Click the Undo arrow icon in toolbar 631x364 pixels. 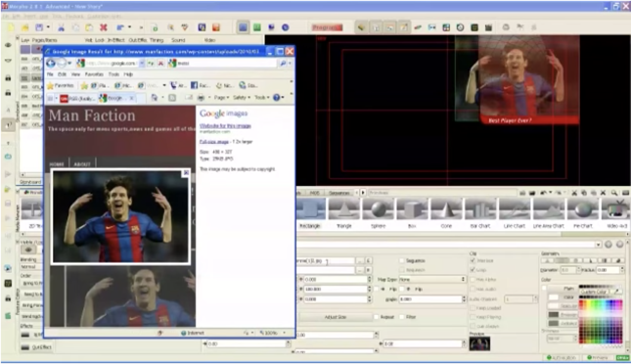click(121, 28)
